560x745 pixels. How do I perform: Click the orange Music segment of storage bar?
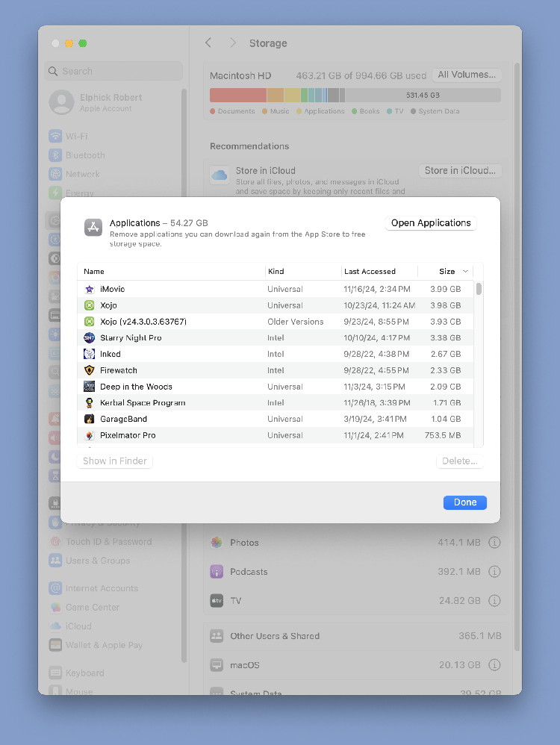tap(276, 95)
